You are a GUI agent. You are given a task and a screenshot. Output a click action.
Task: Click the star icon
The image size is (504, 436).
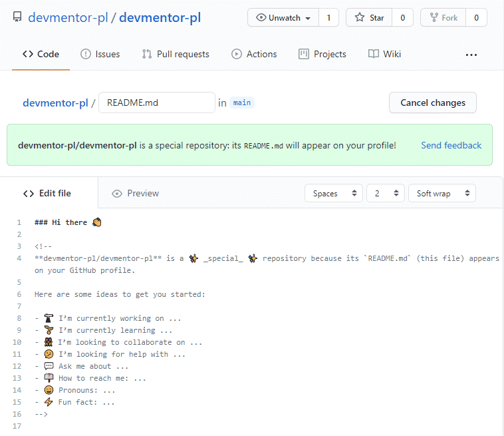[360, 17]
